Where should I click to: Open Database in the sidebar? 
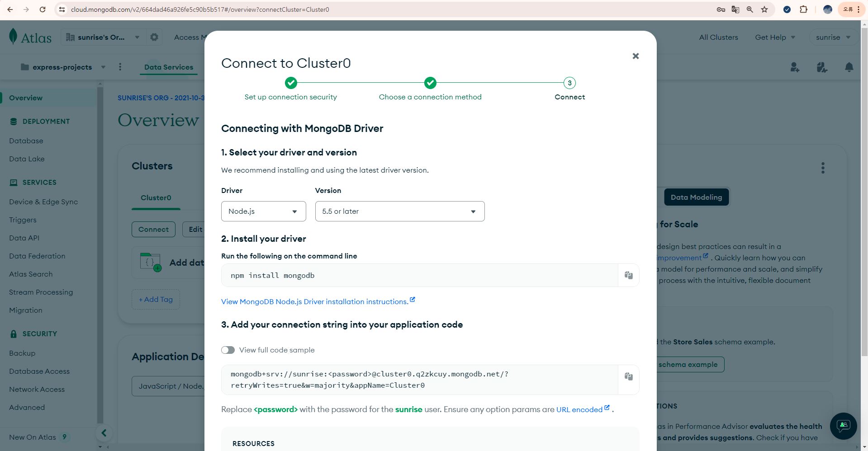pos(26,141)
